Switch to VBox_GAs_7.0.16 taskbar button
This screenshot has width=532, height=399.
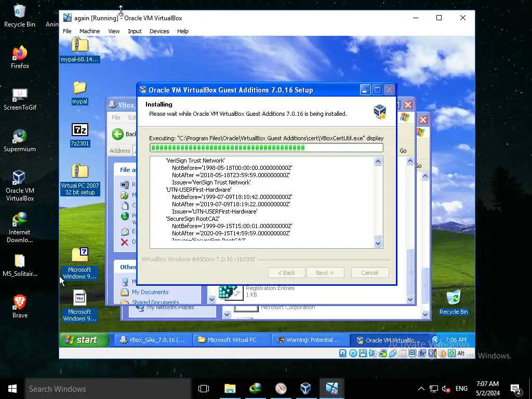tap(152, 340)
